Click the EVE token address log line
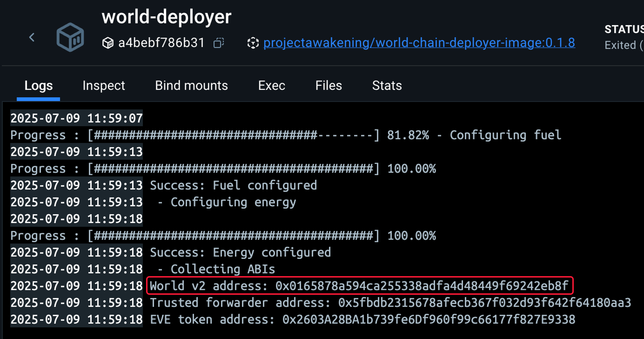Viewport: 644px width, 339px height. pyautogui.click(x=362, y=319)
